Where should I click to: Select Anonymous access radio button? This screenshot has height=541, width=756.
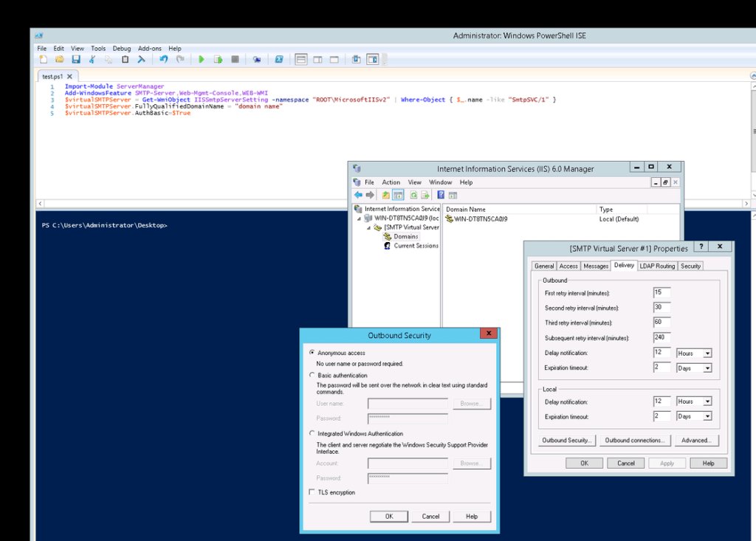[x=312, y=353]
